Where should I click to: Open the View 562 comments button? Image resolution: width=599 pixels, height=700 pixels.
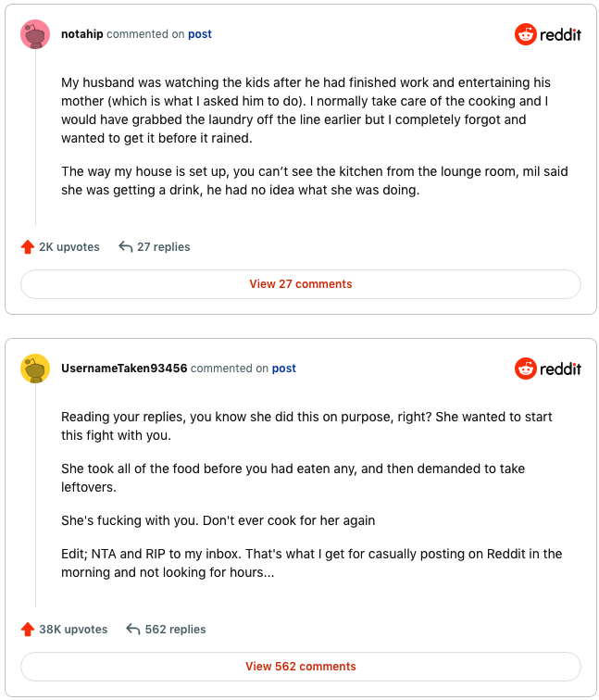click(x=300, y=667)
